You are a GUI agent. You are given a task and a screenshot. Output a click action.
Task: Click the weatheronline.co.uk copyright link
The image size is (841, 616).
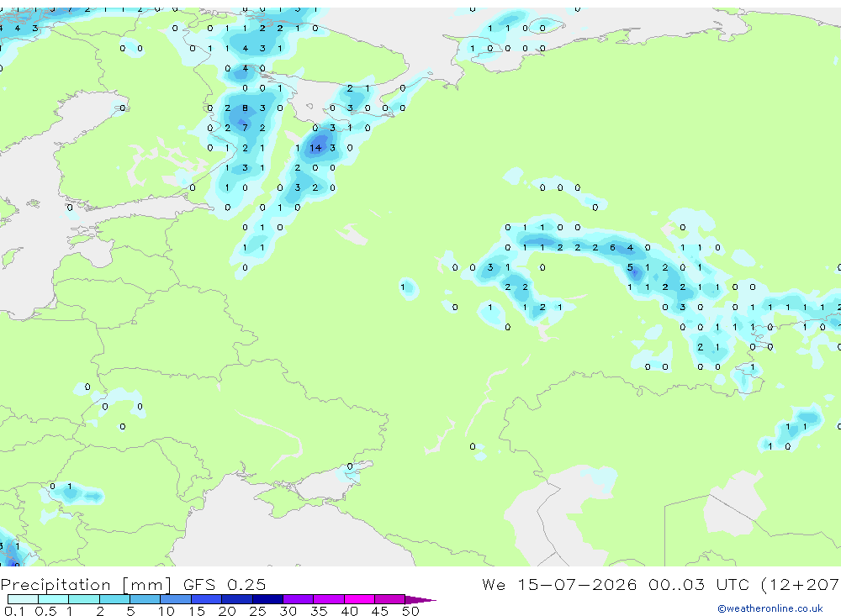(x=770, y=608)
